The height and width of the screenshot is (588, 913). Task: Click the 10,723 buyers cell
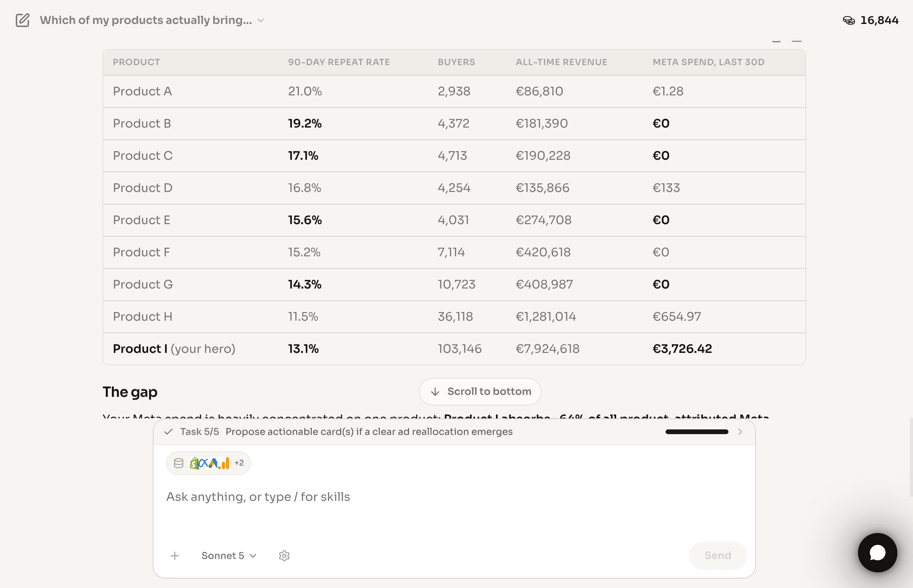click(x=456, y=285)
